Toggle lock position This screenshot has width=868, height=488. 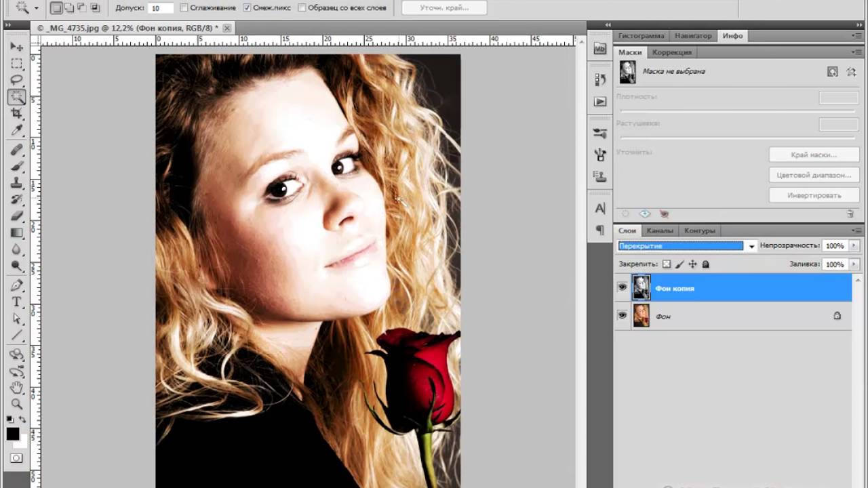tap(692, 264)
